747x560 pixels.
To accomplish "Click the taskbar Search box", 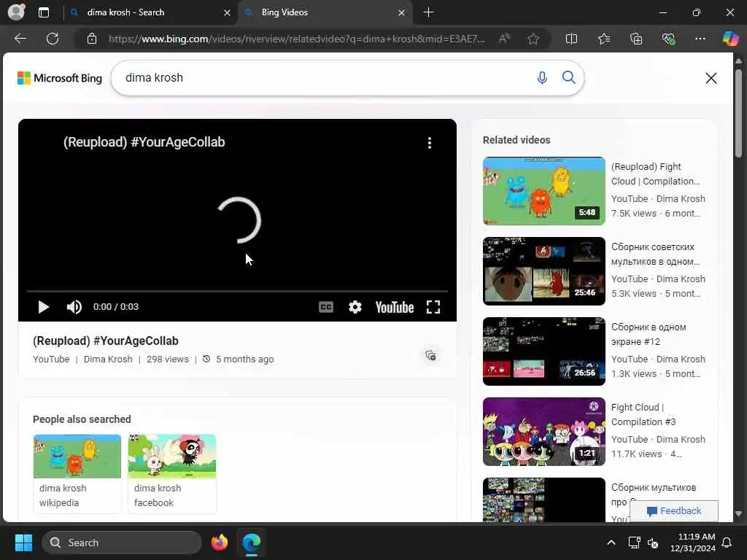I will click(122, 542).
